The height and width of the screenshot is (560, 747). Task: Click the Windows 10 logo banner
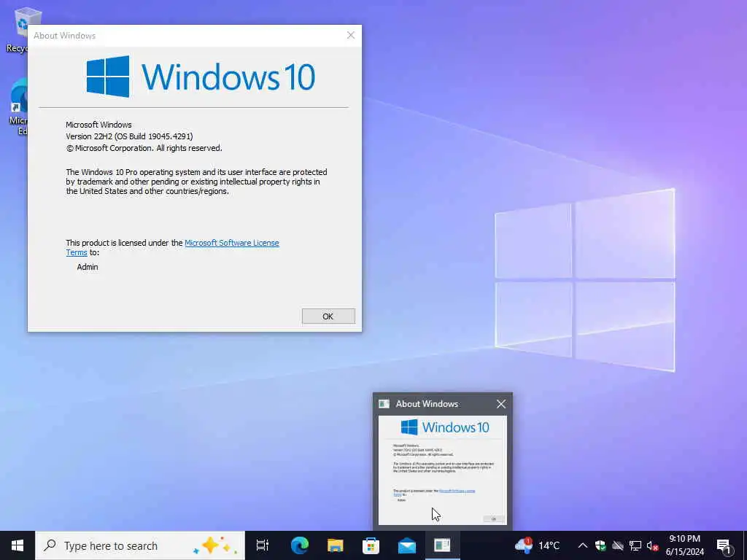coord(201,77)
